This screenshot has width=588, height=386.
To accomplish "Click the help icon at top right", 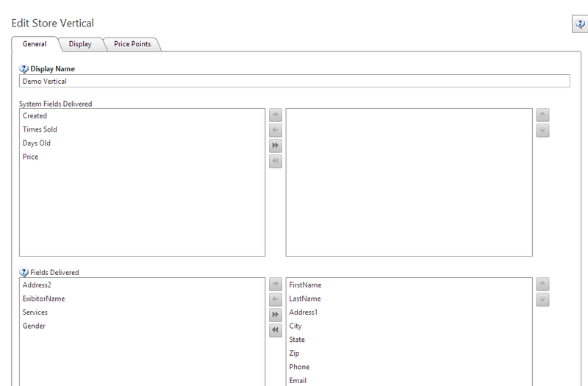I will [x=579, y=24].
